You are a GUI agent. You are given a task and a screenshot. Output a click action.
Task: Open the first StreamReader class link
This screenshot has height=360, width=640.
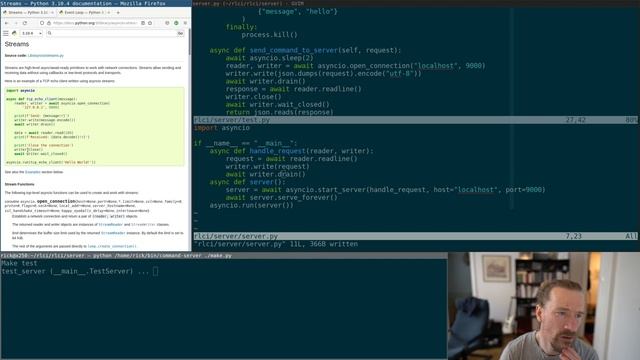pyautogui.click(x=111, y=224)
